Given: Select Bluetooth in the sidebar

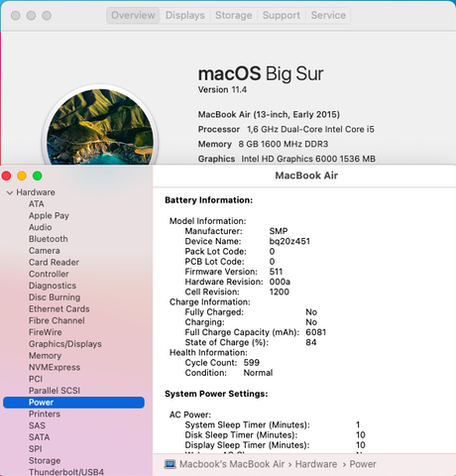Looking at the screenshot, I should click(49, 239).
